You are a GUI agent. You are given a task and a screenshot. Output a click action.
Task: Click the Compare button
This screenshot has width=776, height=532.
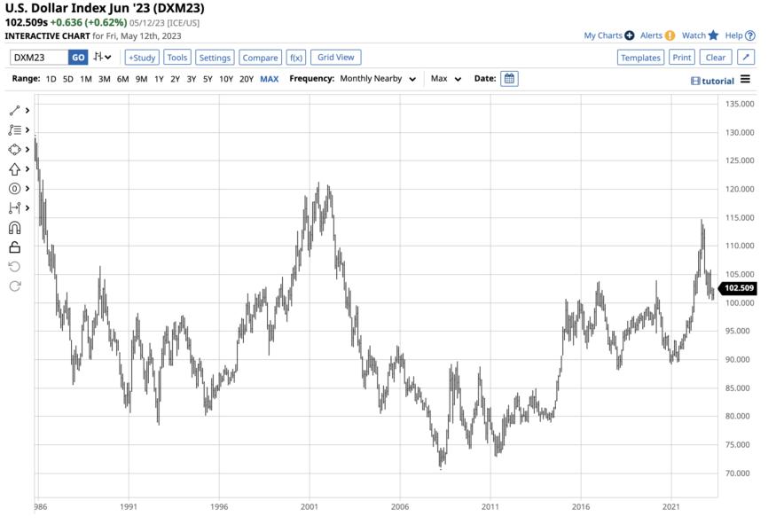(261, 58)
